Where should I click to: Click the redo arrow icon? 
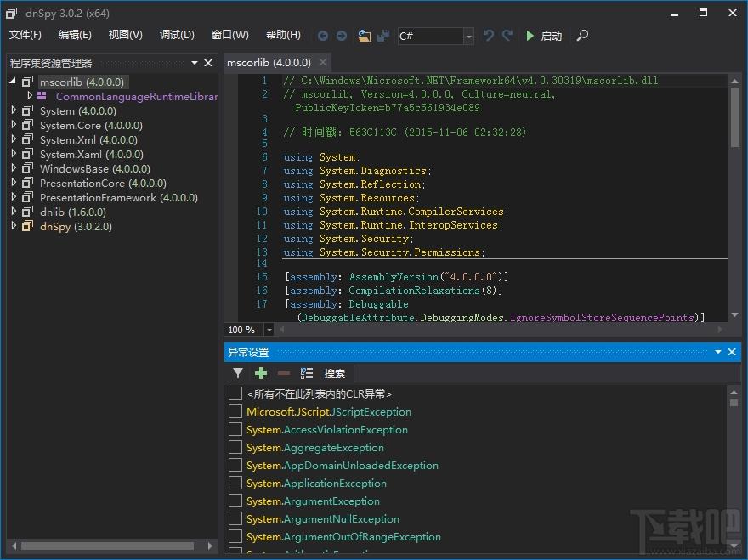507,36
